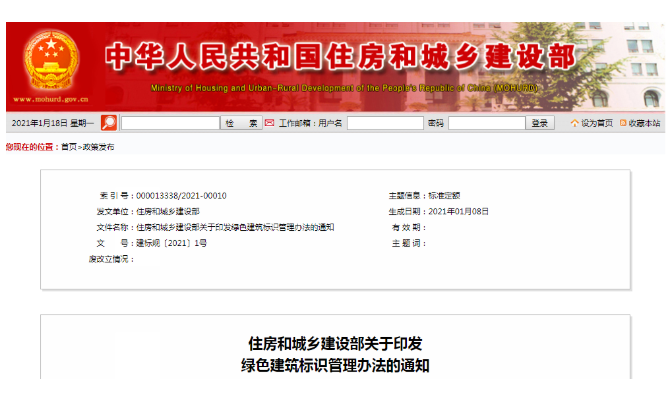The image size is (672, 398).
Task: Click issuing unit value 住房和城乡建设部
Action: point(168,212)
